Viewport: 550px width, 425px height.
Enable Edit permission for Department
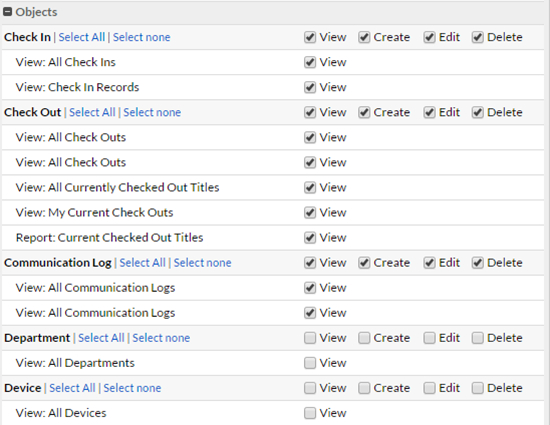(x=429, y=338)
